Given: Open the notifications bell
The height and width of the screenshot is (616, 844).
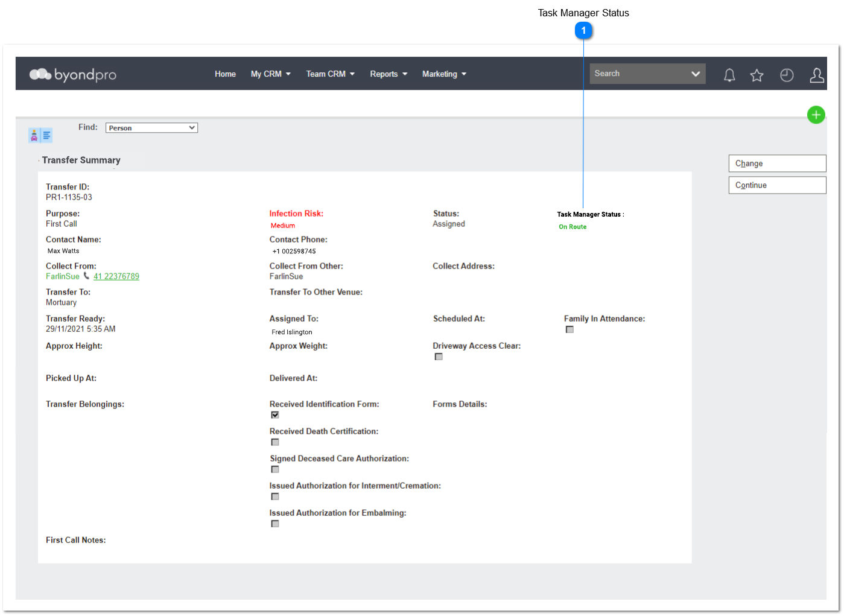Looking at the screenshot, I should click(x=729, y=75).
